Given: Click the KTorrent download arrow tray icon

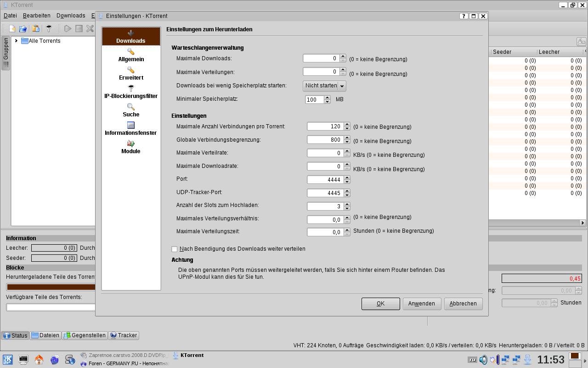Looking at the screenshot, I should pos(527,360).
